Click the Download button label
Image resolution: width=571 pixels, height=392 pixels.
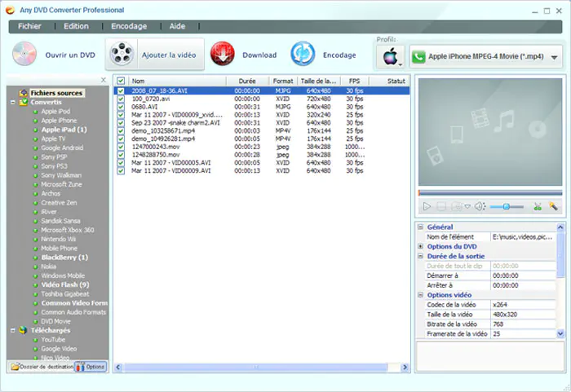tap(259, 55)
